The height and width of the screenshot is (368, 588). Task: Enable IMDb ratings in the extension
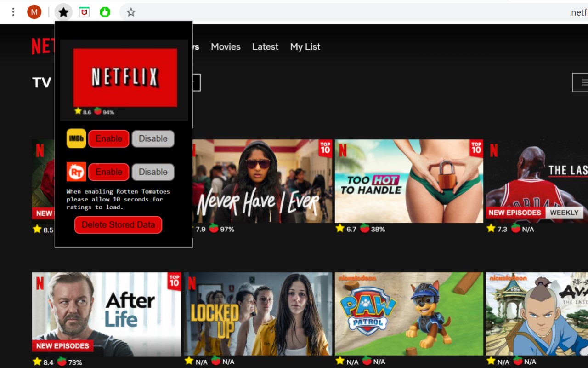click(x=108, y=138)
